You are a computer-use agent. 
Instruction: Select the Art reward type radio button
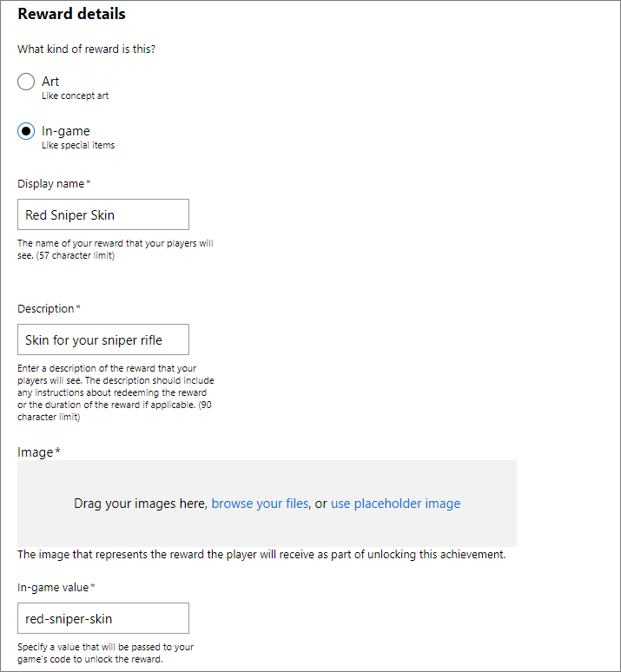(26, 82)
